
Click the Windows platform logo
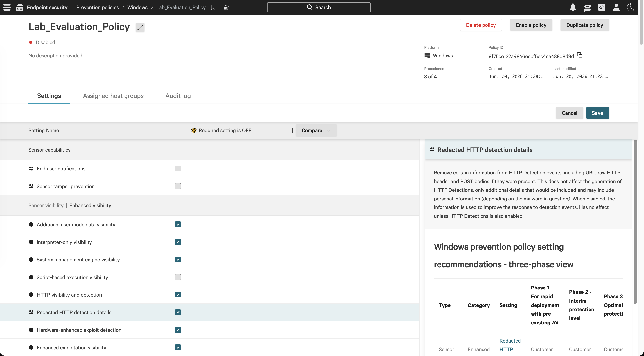click(427, 55)
